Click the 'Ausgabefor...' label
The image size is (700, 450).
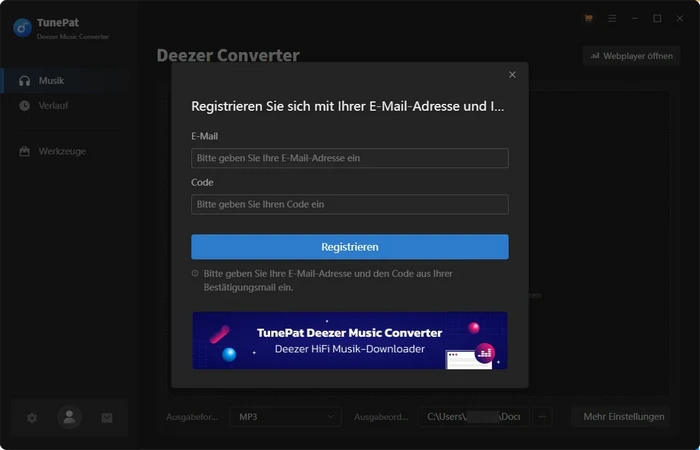click(192, 417)
